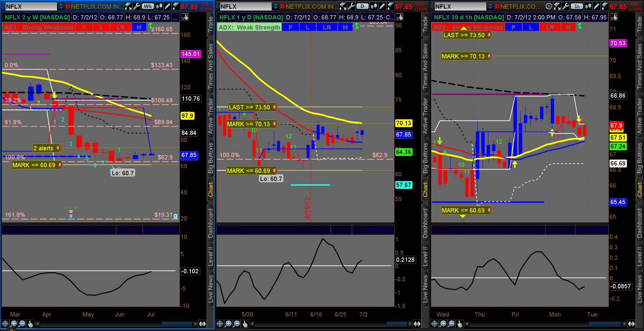644x331 pixels.
Task: Open symbol dropdown arrow in daily chart
Action: [x=275, y=6]
